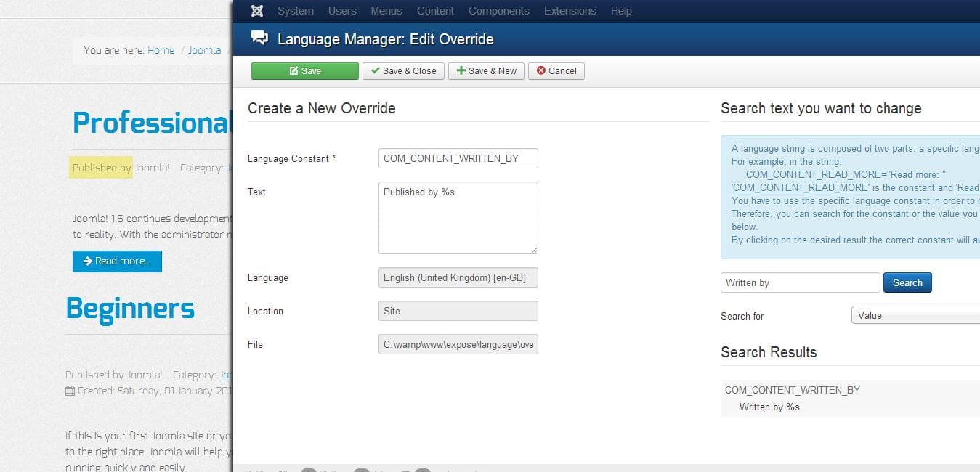Open the Help menu

[x=621, y=11]
